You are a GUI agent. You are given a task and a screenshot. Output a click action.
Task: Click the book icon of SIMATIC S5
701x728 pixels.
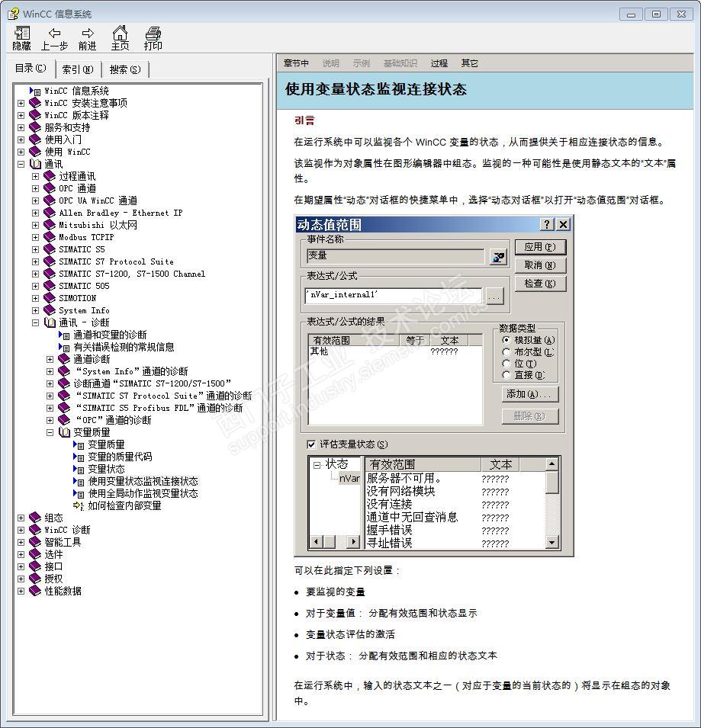tap(50, 249)
